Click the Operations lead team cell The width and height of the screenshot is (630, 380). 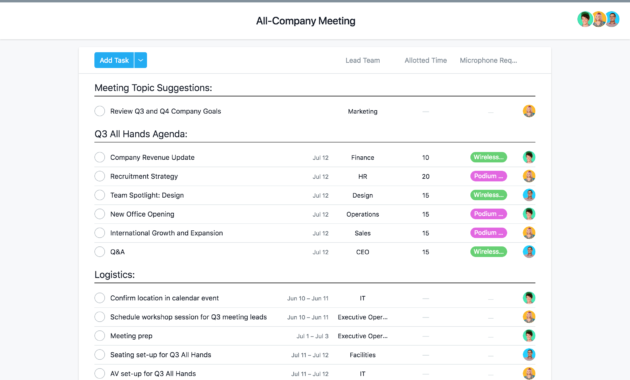[x=362, y=214]
